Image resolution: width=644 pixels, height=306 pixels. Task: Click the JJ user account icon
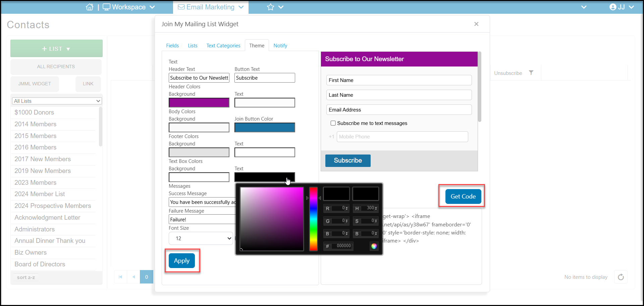613,7
